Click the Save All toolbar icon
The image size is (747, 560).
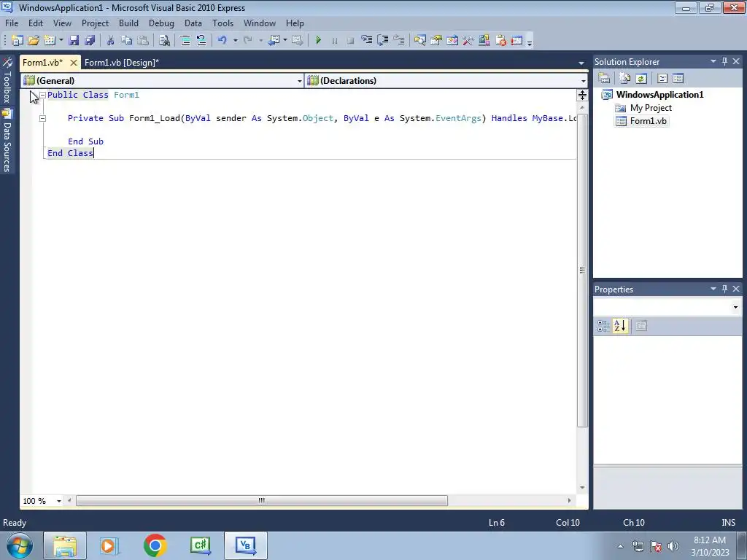pos(89,41)
